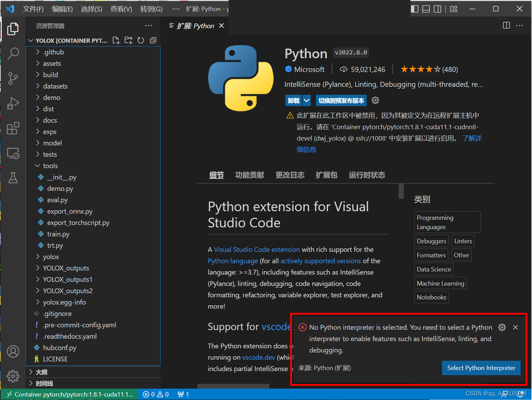Open the Search view in activity bar
This screenshot has height=400, width=532.
[13, 54]
